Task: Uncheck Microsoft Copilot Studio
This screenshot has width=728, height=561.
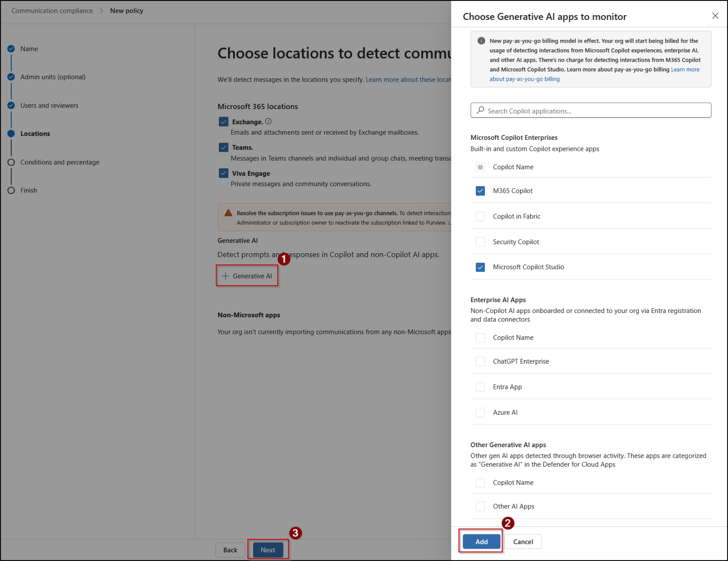Action: pos(480,267)
